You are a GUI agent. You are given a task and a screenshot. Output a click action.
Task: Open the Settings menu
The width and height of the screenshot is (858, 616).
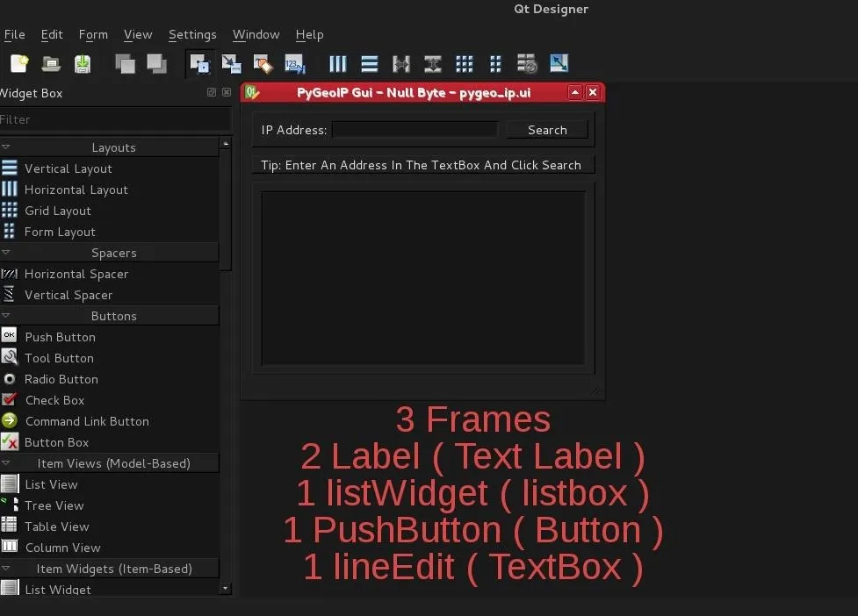coord(192,34)
